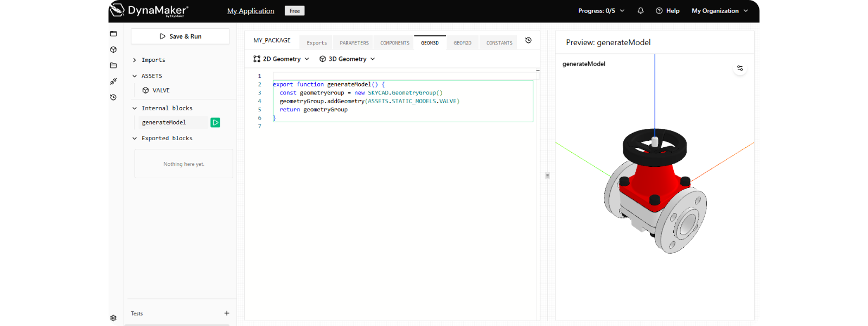Select the VALVE asset item
This screenshot has width=868, height=326.
(161, 91)
